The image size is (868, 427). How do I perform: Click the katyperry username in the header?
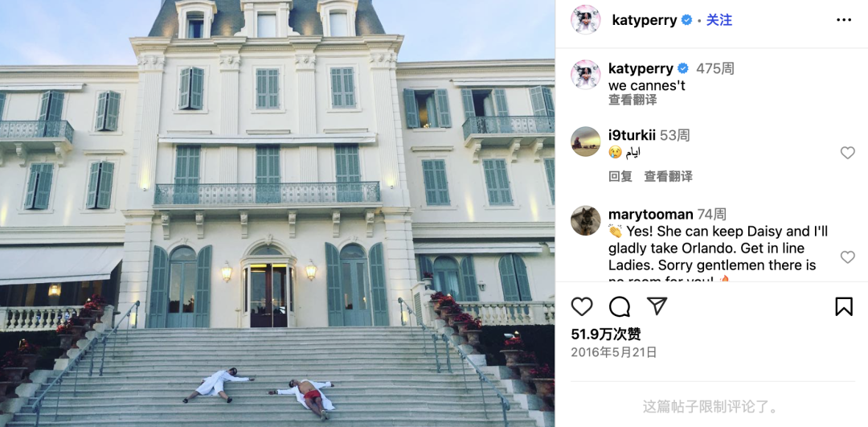tap(645, 20)
